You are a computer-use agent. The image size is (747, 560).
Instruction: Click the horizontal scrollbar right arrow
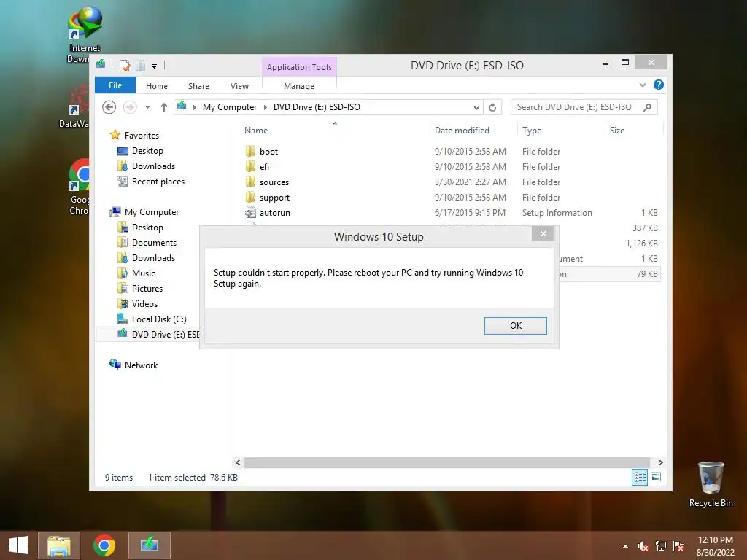(x=660, y=462)
